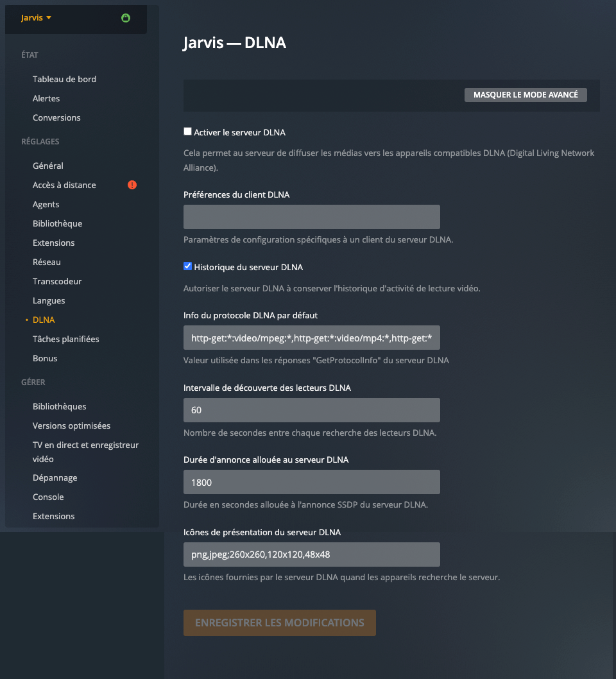Click the discovery interval field showing 60
Viewport: 616px width, 679px height.
click(311, 410)
